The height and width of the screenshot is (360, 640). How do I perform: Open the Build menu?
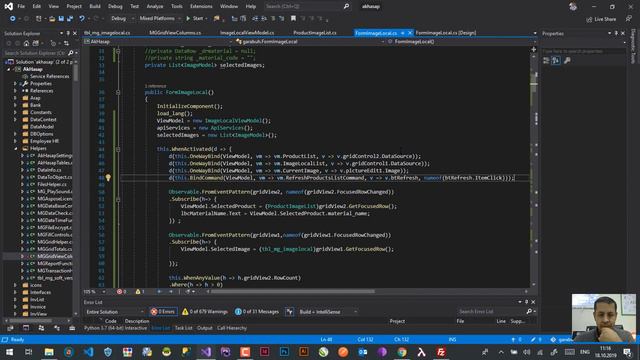(x=95, y=6)
